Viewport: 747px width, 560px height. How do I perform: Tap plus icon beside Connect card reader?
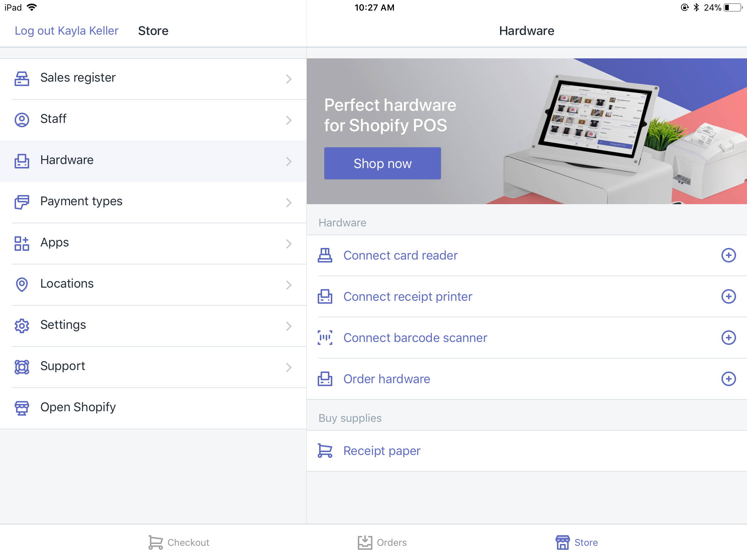coord(728,255)
